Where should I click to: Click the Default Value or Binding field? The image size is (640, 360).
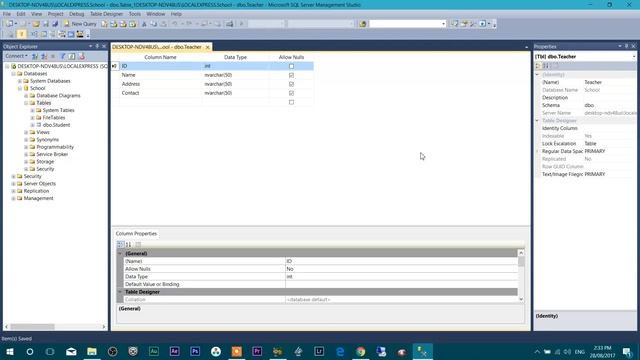click(x=402, y=284)
